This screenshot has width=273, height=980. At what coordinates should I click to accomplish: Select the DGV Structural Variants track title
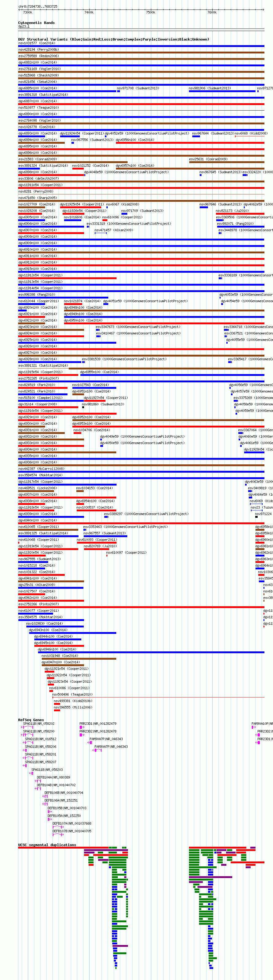[114, 39]
